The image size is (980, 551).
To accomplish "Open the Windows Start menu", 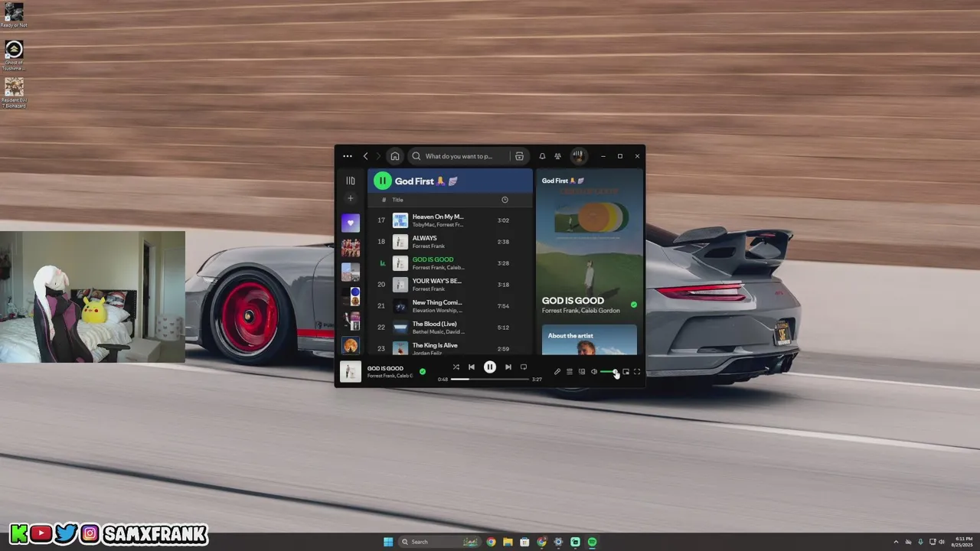I will coord(388,542).
